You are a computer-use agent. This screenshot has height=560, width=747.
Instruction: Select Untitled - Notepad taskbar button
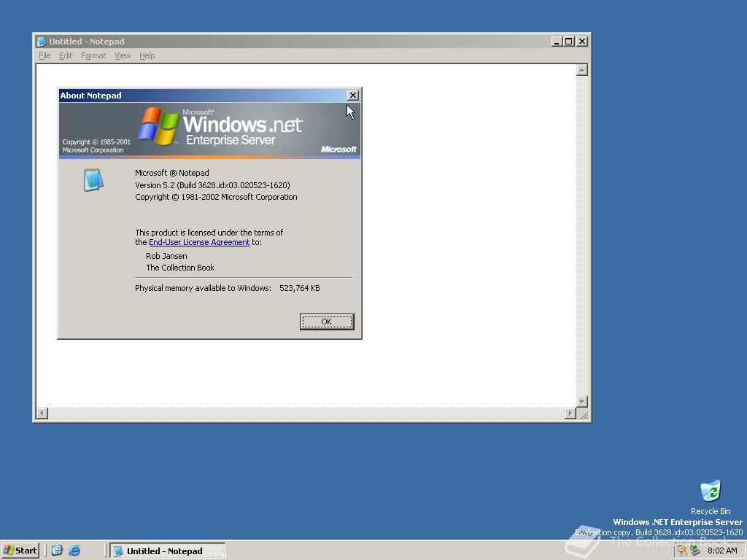(168, 551)
